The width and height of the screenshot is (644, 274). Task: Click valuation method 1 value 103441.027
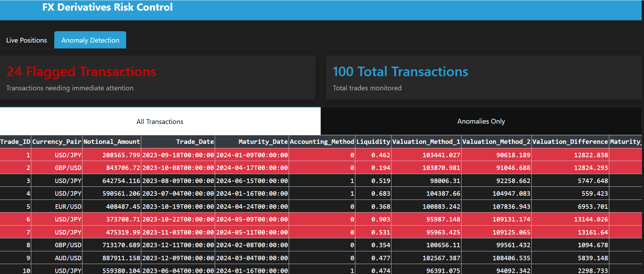click(426, 155)
